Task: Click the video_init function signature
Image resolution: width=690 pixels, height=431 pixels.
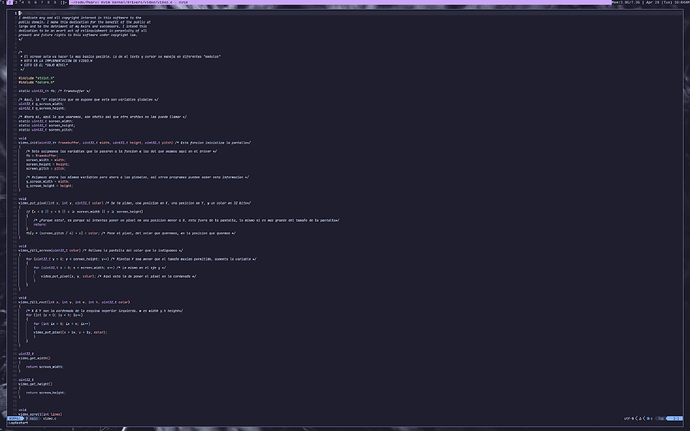Action: pos(96,143)
